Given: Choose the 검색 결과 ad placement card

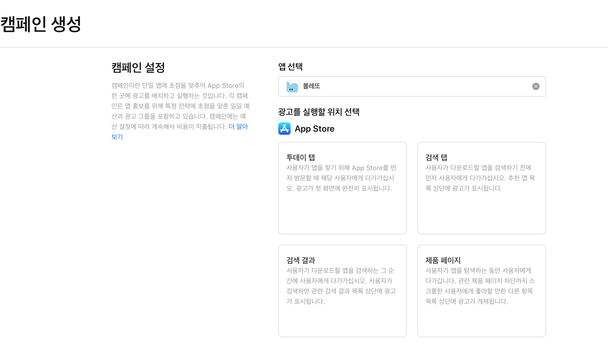Looking at the screenshot, I should [342, 319].
